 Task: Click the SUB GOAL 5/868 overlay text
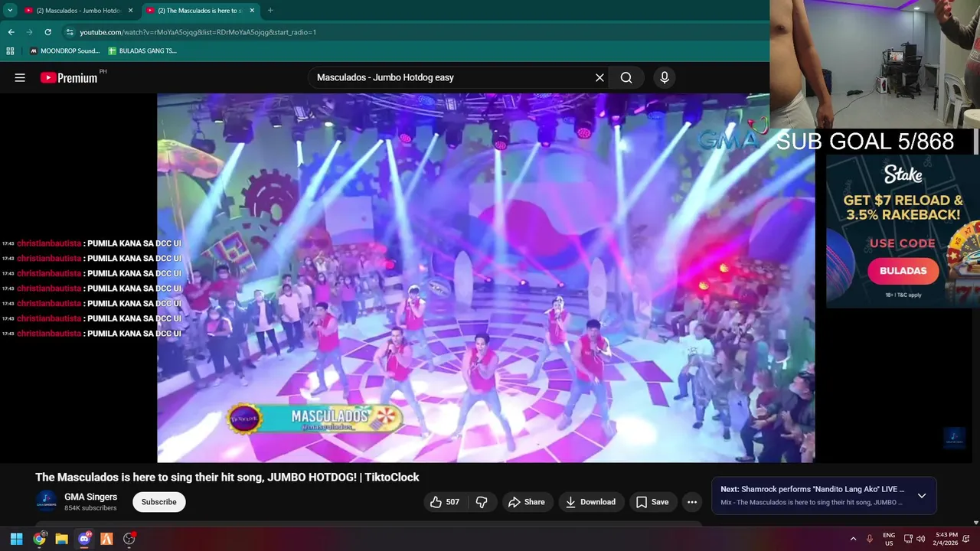tap(865, 141)
